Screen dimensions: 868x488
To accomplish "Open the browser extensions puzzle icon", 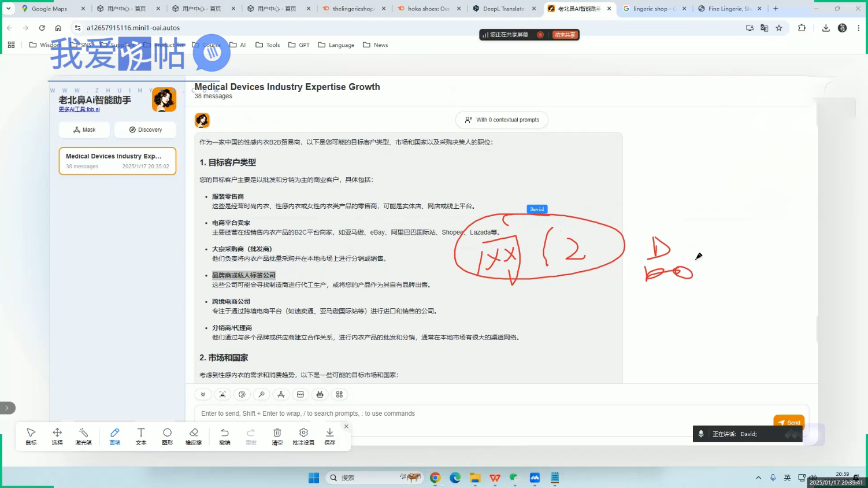I will 802,28.
